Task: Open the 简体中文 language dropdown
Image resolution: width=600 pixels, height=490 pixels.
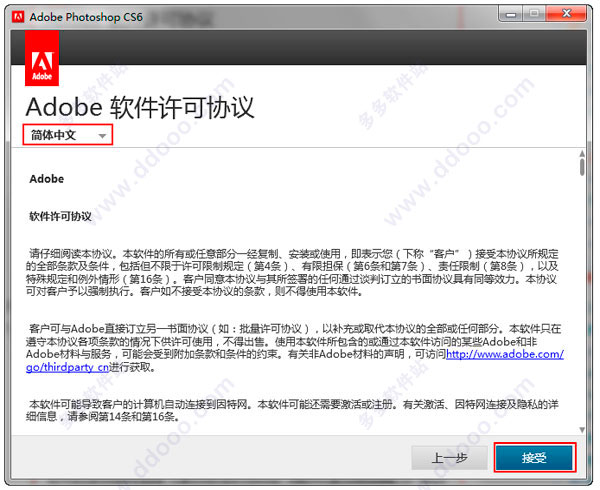Action: tap(68, 135)
